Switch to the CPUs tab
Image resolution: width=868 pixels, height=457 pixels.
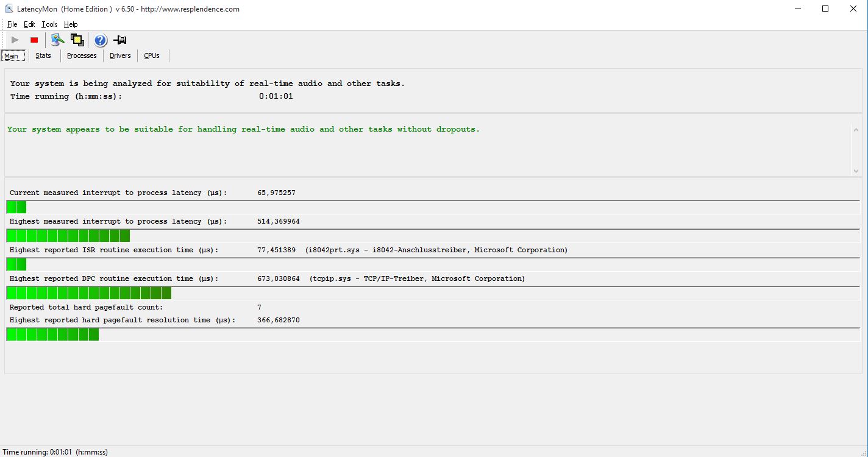[152, 55]
